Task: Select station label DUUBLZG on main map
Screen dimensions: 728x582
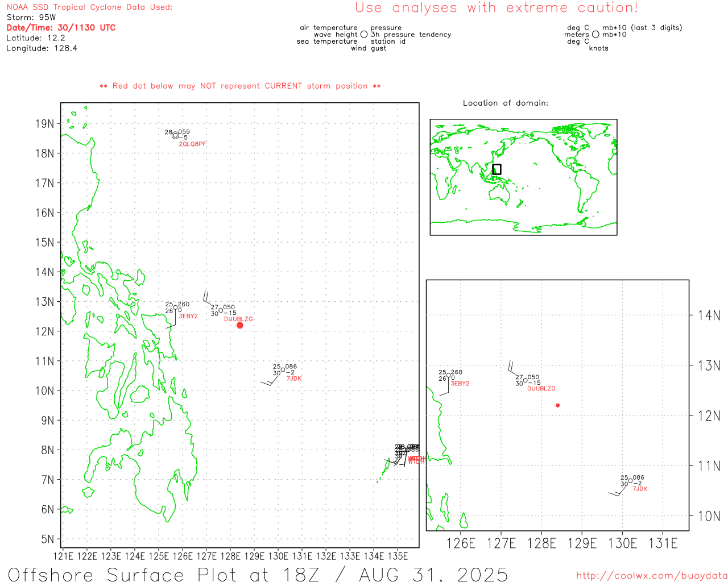Action: [238, 319]
